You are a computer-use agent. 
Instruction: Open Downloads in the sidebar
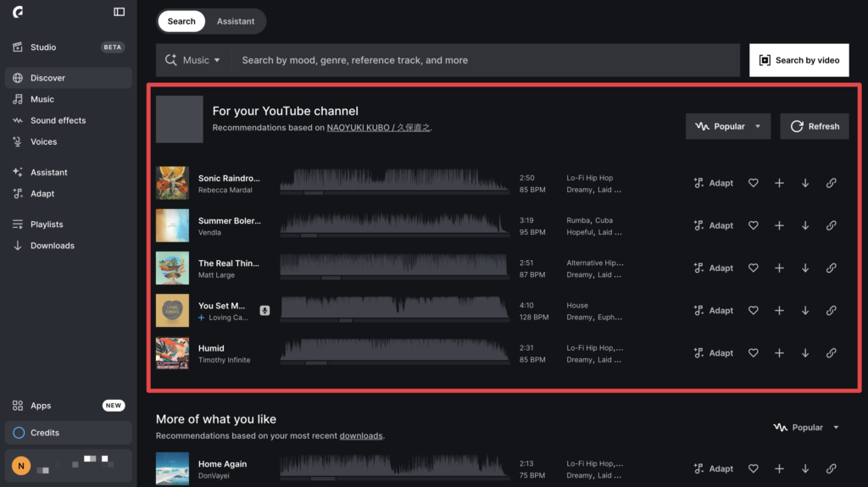[69, 246]
